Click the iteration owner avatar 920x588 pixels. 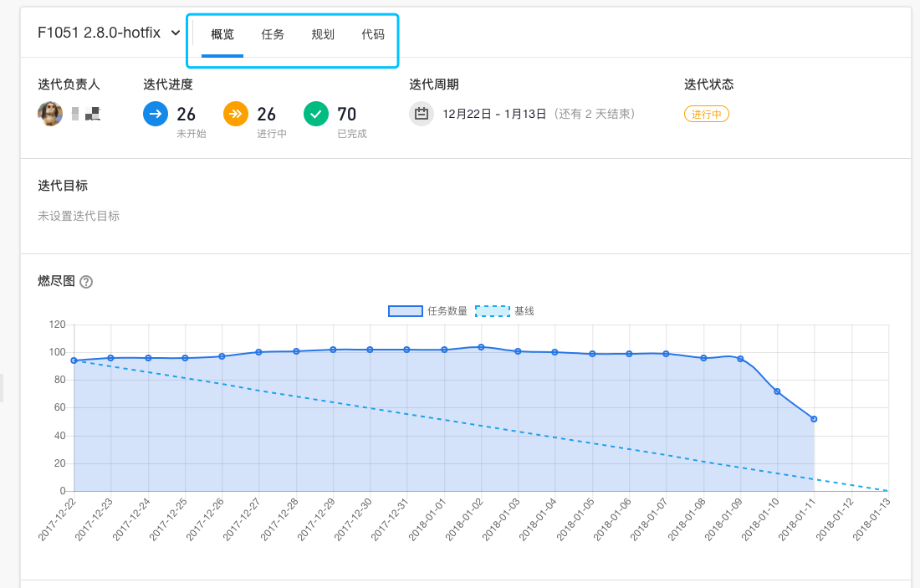[50, 114]
